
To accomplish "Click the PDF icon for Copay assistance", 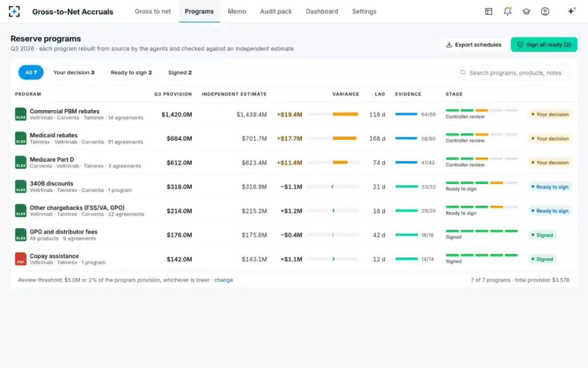I will 21,259.
